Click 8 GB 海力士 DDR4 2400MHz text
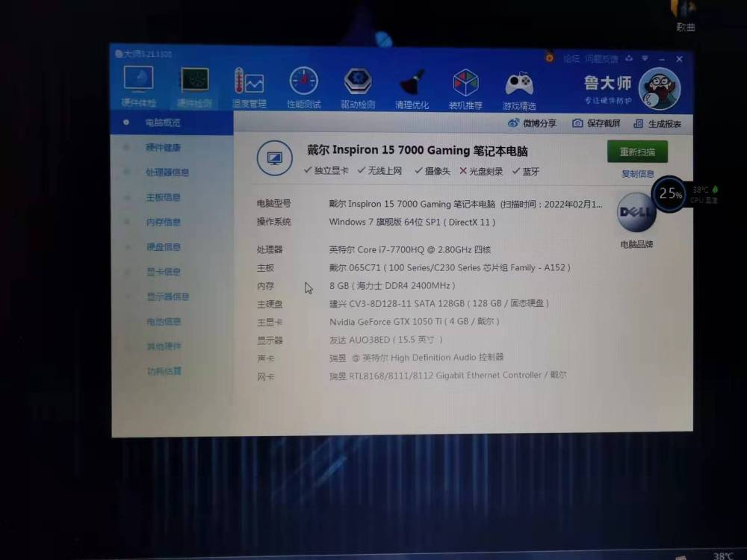This screenshot has width=747, height=560. [x=393, y=286]
